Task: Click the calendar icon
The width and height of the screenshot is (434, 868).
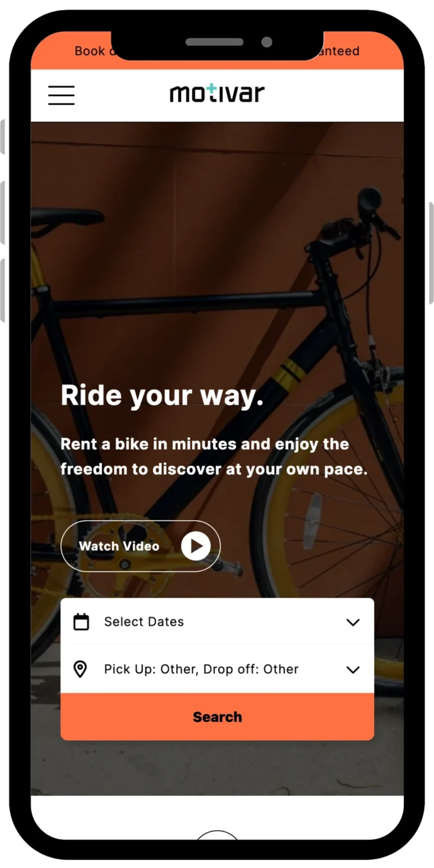Action: click(81, 622)
